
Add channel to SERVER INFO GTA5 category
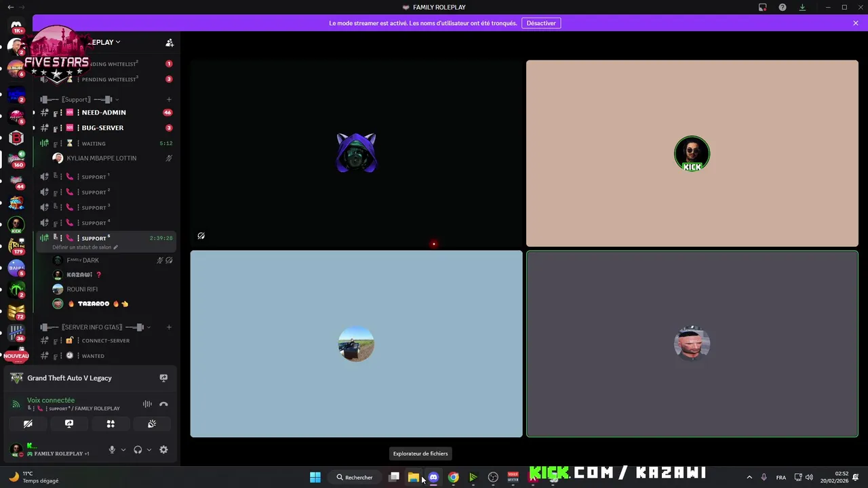click(x=169, y=327)
